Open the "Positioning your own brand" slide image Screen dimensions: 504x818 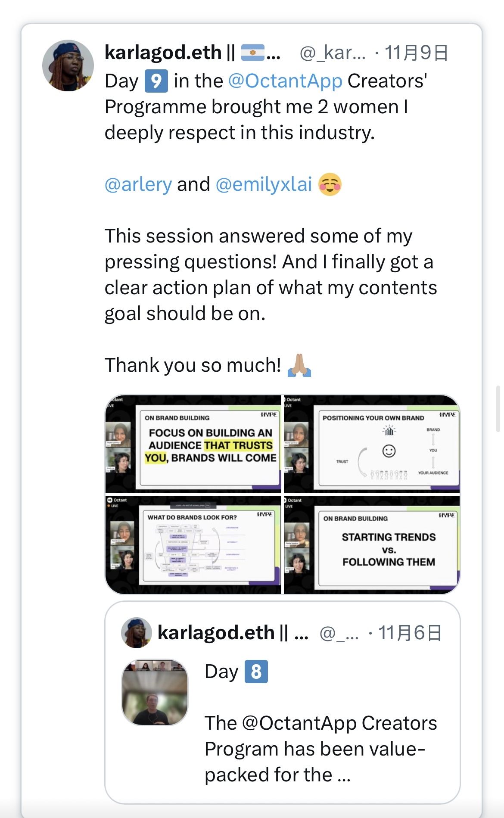tap(372, 444)
